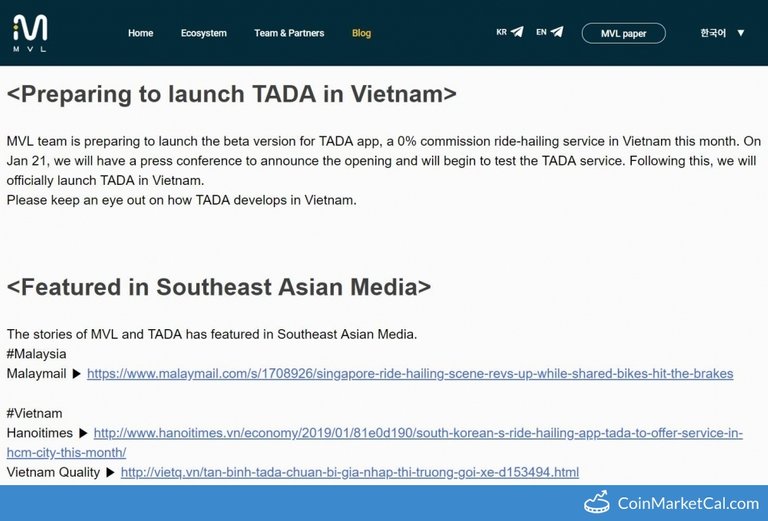Click the Preparing to launch TADA heading
This screenshot has width=768, height=521.
point(232,94)
